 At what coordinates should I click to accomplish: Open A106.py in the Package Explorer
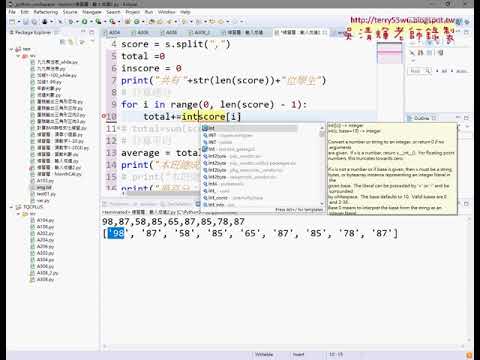[45, 227]
